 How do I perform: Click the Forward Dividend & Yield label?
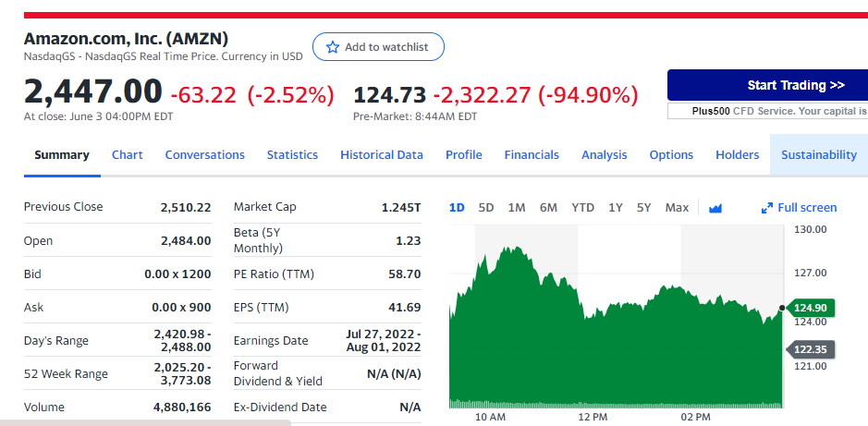click(278, 373)
